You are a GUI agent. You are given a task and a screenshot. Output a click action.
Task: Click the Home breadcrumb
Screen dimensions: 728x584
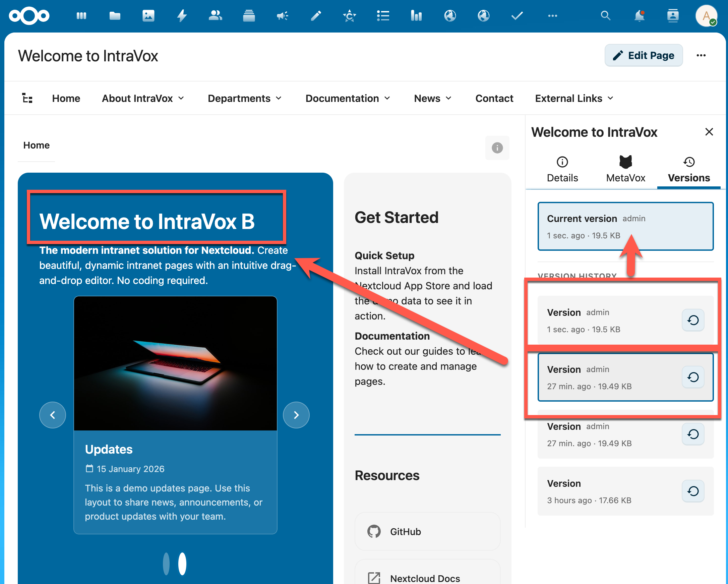point(37,145)
